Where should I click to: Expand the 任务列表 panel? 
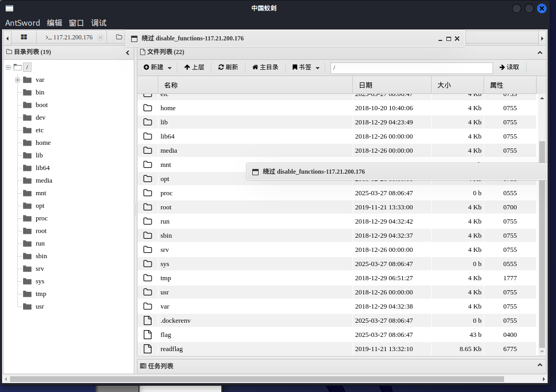(540, 365)
